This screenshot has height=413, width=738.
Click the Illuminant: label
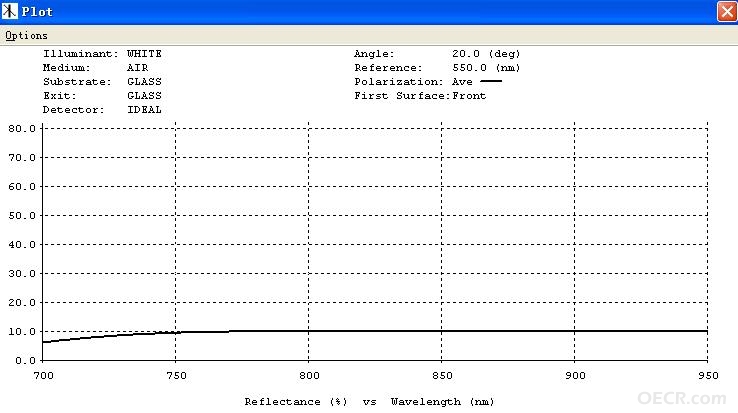coord(80,54)
